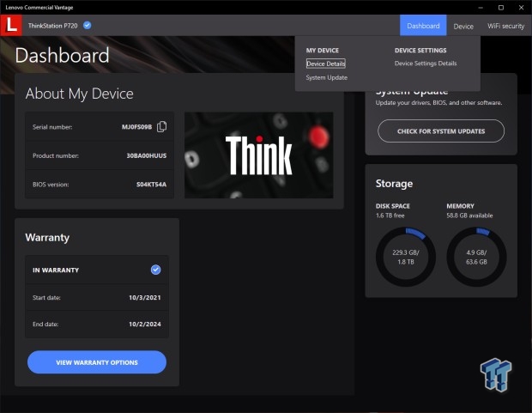
Task: Click the In Warranty checkmark icon
Action: (155, 270)
